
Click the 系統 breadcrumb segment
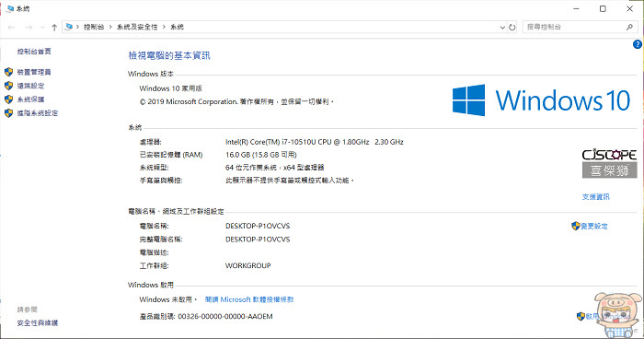point(177,27)
